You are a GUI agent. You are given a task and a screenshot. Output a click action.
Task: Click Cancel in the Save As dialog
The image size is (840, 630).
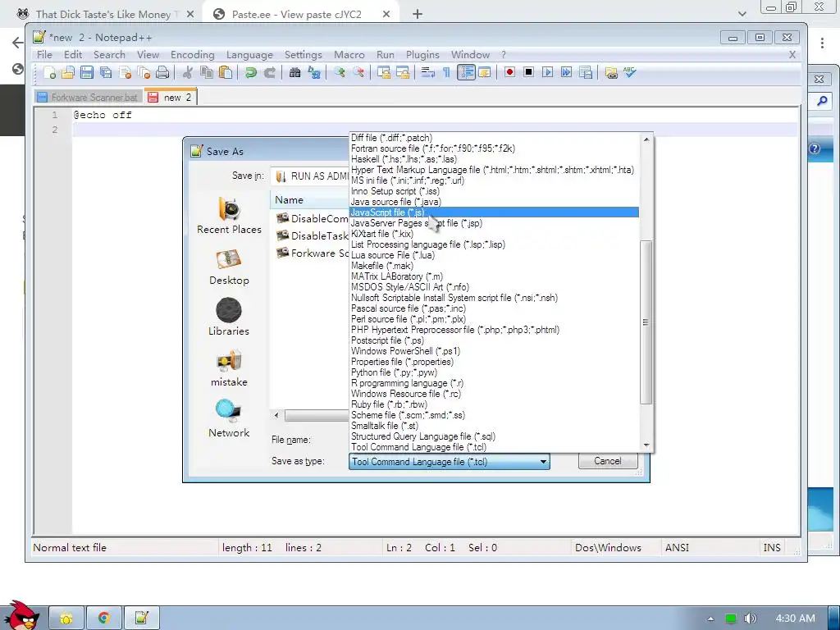point(608,461)
